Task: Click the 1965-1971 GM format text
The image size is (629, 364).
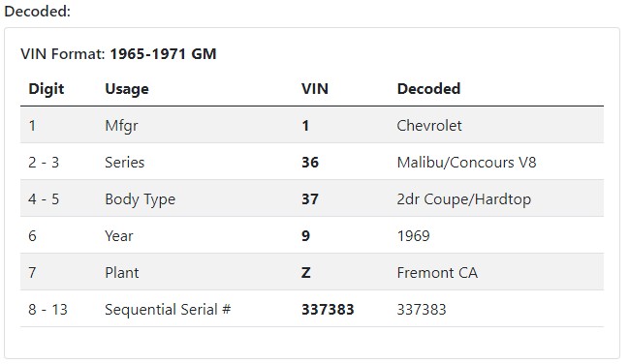Action: click(163, 53)
